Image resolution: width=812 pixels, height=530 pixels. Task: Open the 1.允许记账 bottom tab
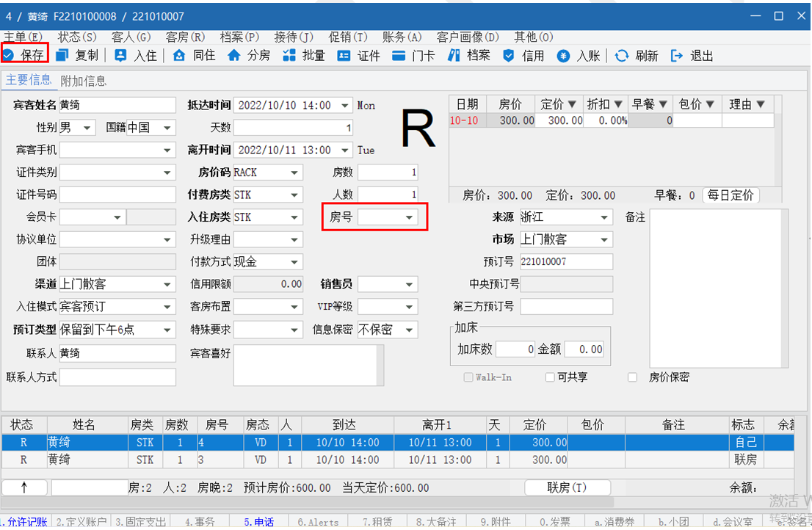point(23,522)
